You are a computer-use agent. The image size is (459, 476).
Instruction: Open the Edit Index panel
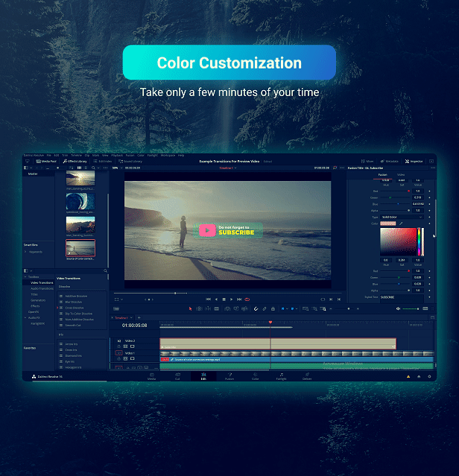(x=103, y=161)
